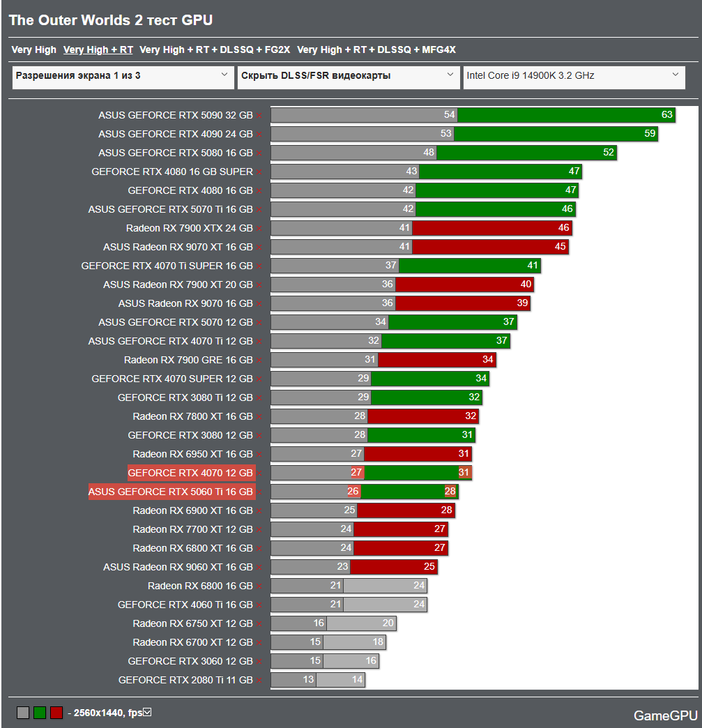Image resolution: width=702 pixels, height=728 pixels.
Task: Remove Radeon RX 6950 XT 16 GB via red x
Action: (259, 455)
